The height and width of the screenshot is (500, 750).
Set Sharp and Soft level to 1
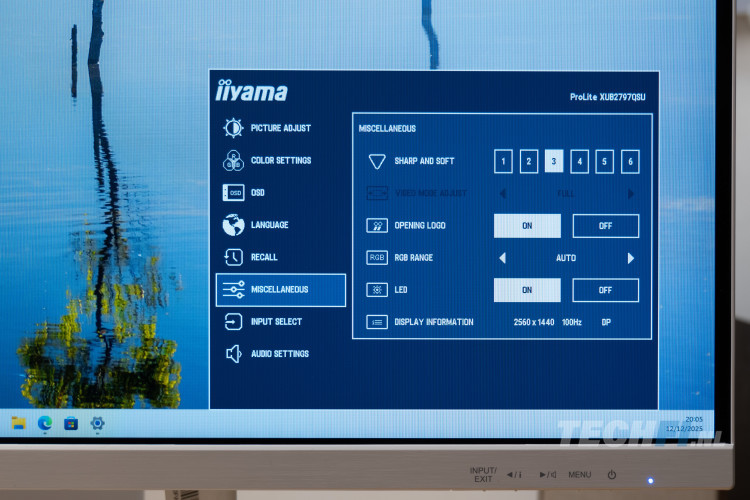(504, 161)
